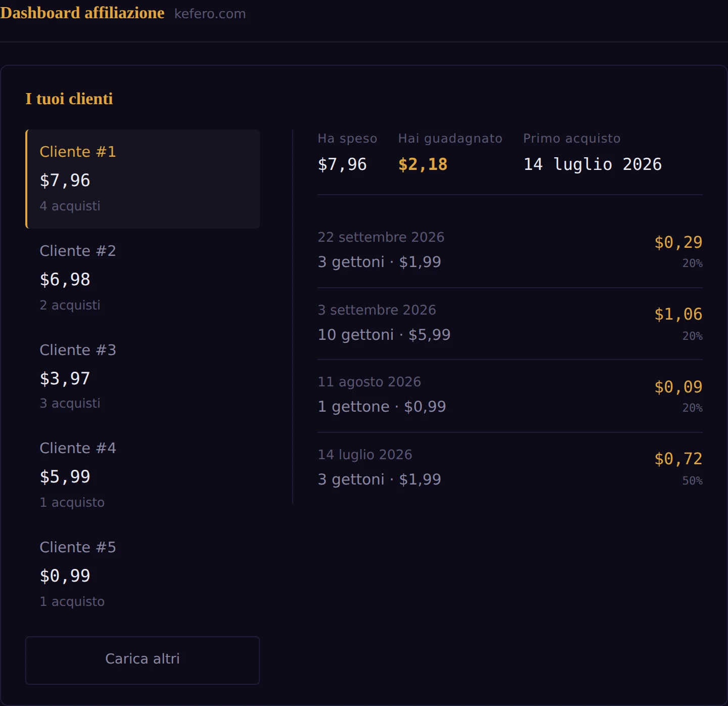Choose Cliente #4 in the client list
The height and width of the screenshot is (706, 728).
click(x=143, y=475)
